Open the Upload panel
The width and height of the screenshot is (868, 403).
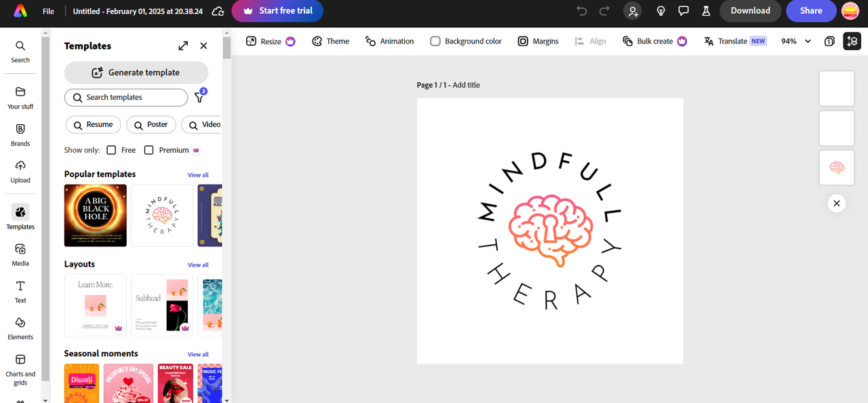[20, 172]
